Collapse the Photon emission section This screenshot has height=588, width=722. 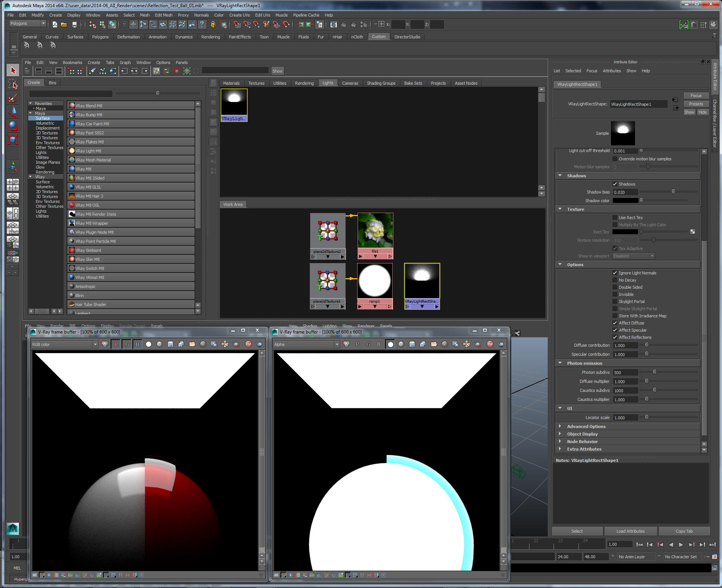coord(560,363)
